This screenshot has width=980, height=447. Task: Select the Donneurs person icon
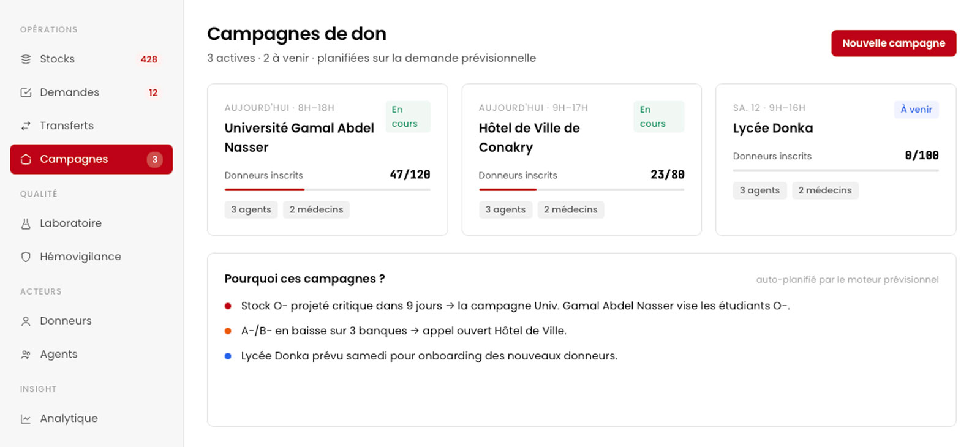[26, 321]
